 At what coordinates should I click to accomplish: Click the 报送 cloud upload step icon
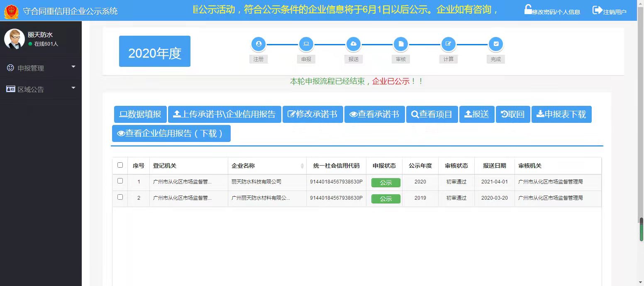(354, 44)
